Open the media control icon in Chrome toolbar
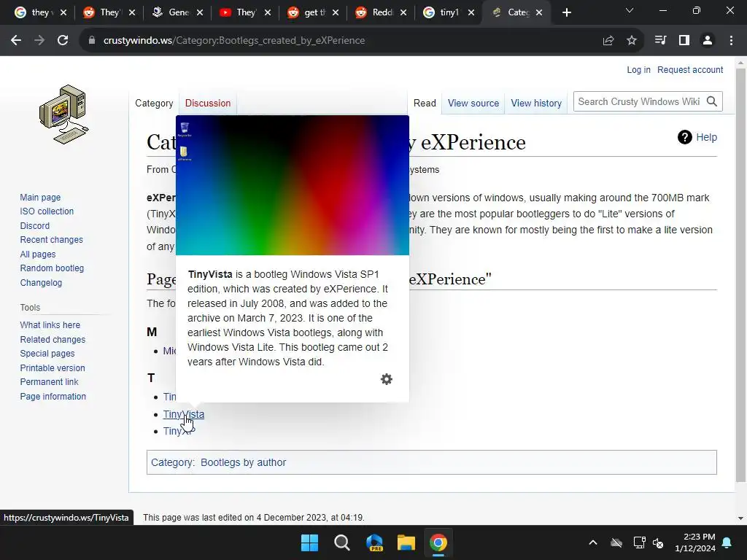 (660, 41)
